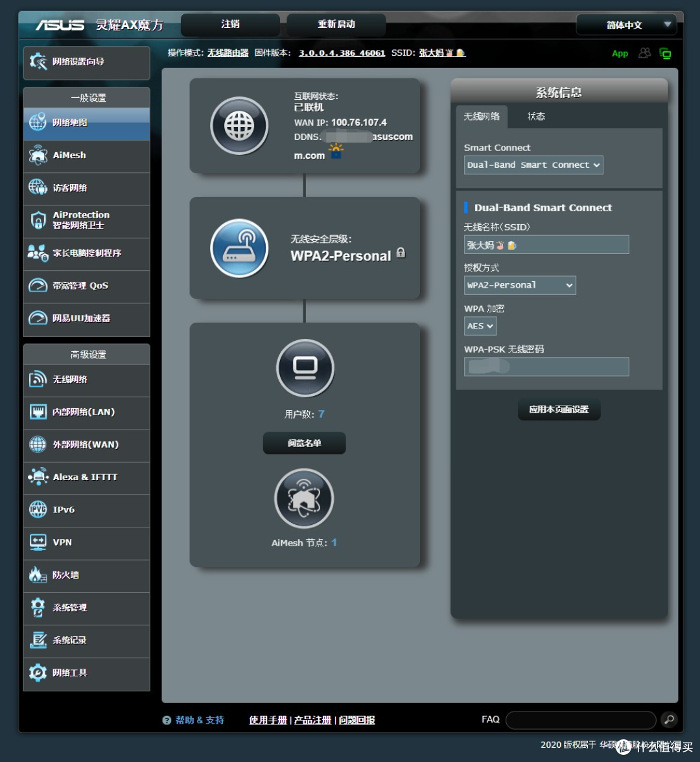Open AiProtection 智能网络卫士 menu item
This screenshot has width=700, height=762.
pos(87,220)
